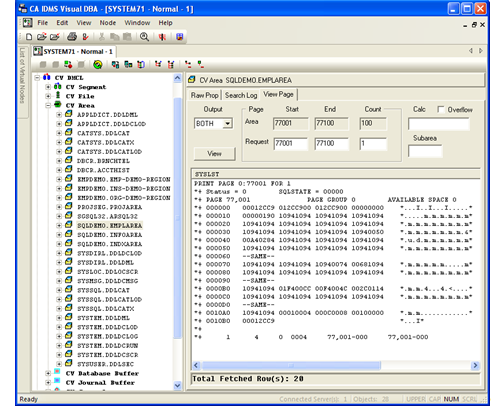Open the Window menu
Viewport: 491px width, 415px height.
pos(137,23)
